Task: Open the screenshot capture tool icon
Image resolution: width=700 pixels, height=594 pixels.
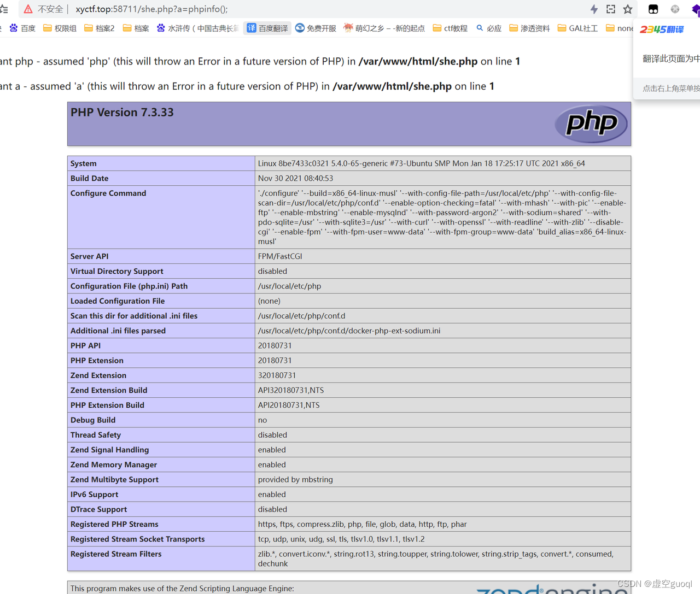Action: pos(610,9)
